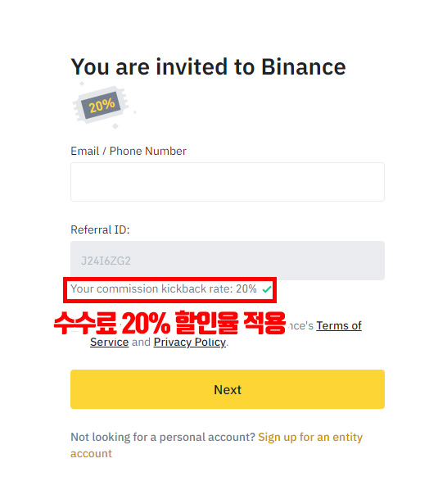The height and width of the screenshot is (504, 438).
Task: Click the "Referral ID:" label
Action: 100,229
